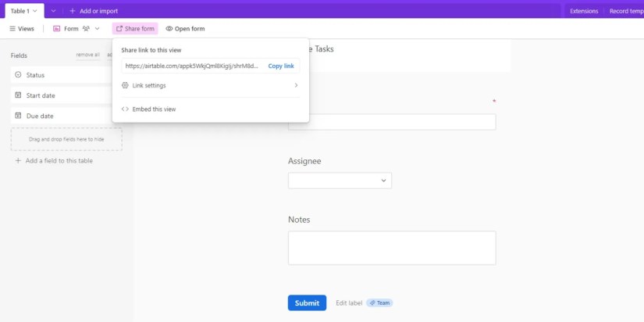The width and height of the screenshot is (644, 322).
Task: Click Edit label next to Submit
Action: [349, 303]
